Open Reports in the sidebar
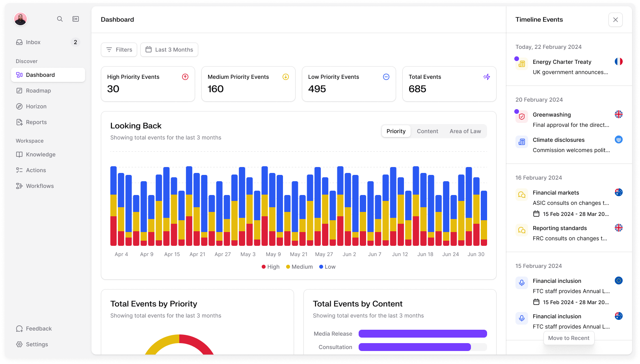This screenshot has width=640, height=364. (48, 122)
